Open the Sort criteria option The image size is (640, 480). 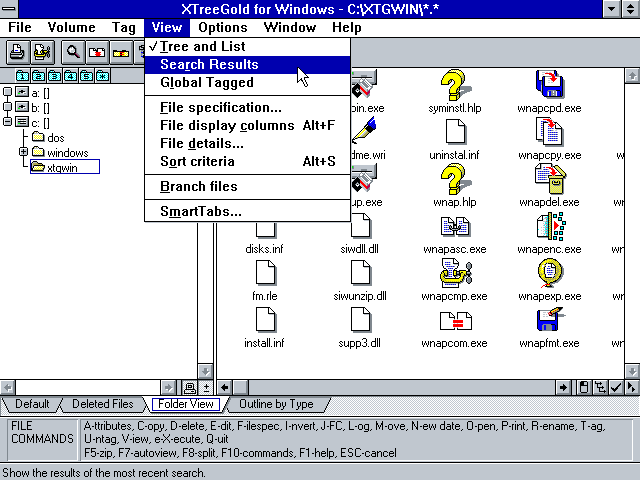[x=247, y=161]
